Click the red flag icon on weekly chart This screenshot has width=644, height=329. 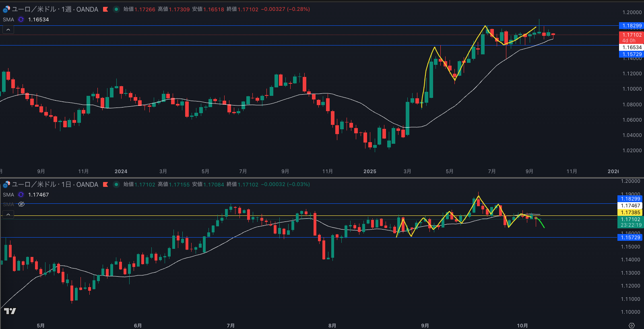[x=105, y=9]
